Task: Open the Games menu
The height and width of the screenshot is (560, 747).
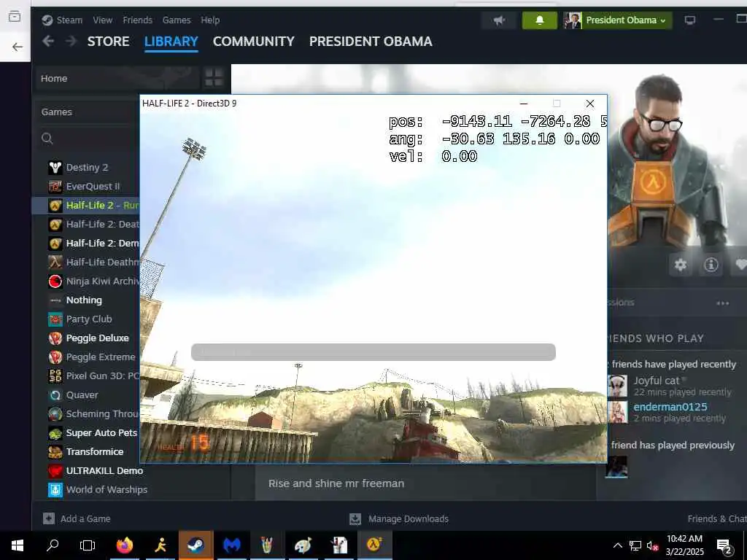Action: coord(177,20)
